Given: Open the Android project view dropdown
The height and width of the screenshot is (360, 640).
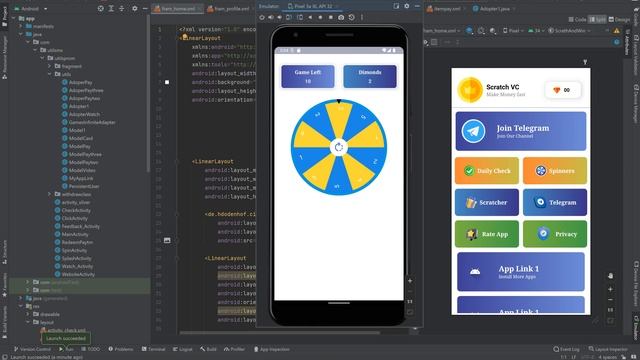Looking at the screenshot, I should pyautogui.click(x=31, y=9).
